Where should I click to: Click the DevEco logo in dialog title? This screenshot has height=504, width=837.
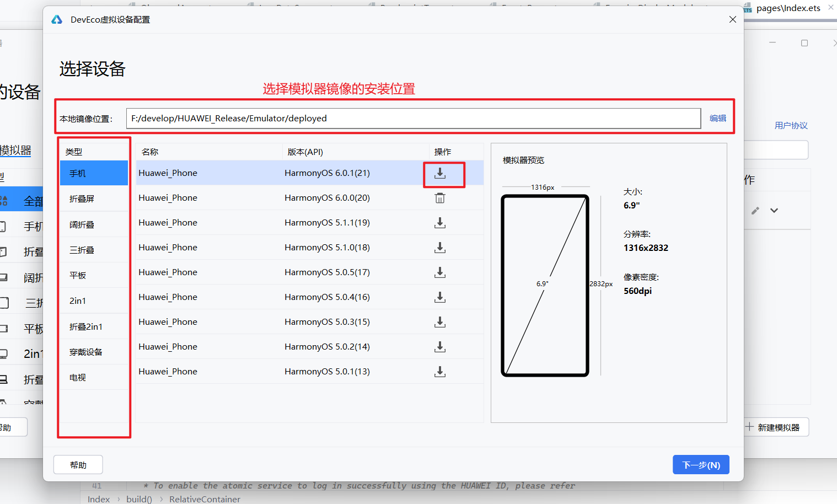click(x=57, y=20)
